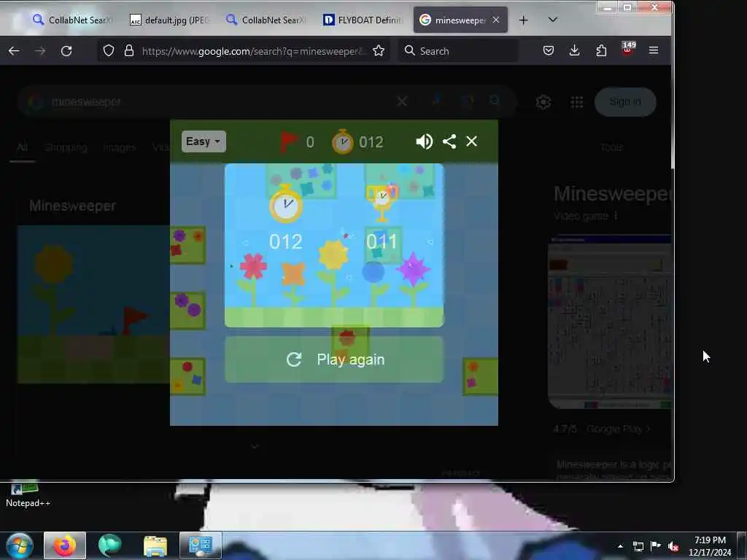Open the Google apps grid
Image resolution: width=747 pixels, height=560 pixels.
click(577, 102)
